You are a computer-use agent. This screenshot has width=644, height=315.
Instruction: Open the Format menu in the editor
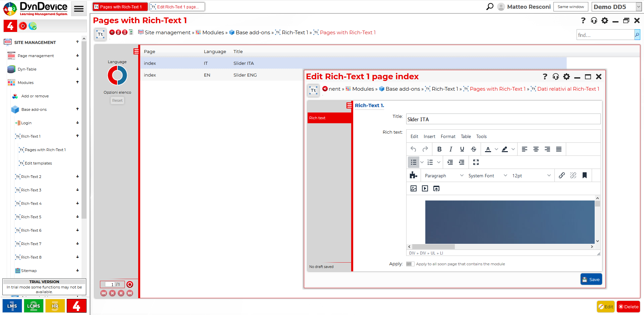[448, 136]
